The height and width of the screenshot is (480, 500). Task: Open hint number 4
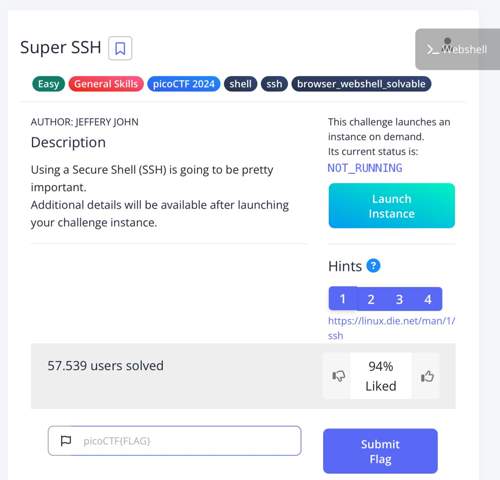(428, 299)
